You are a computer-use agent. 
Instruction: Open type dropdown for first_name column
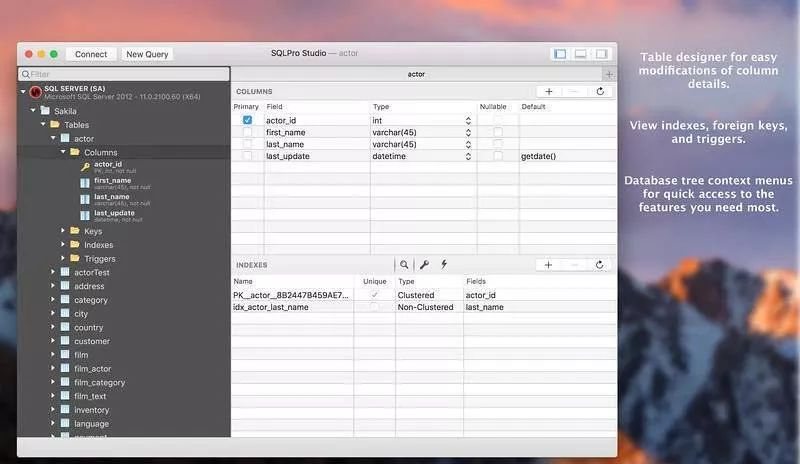[x=468, y=132]
